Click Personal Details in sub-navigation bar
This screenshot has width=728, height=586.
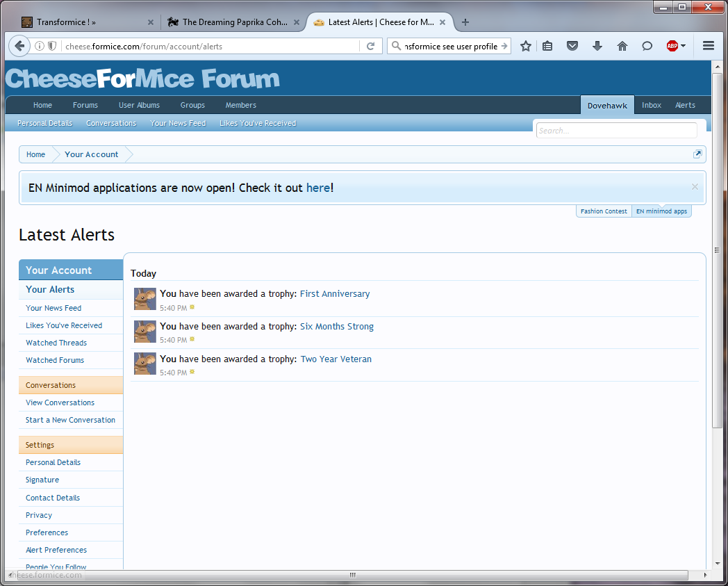(44, 123)
